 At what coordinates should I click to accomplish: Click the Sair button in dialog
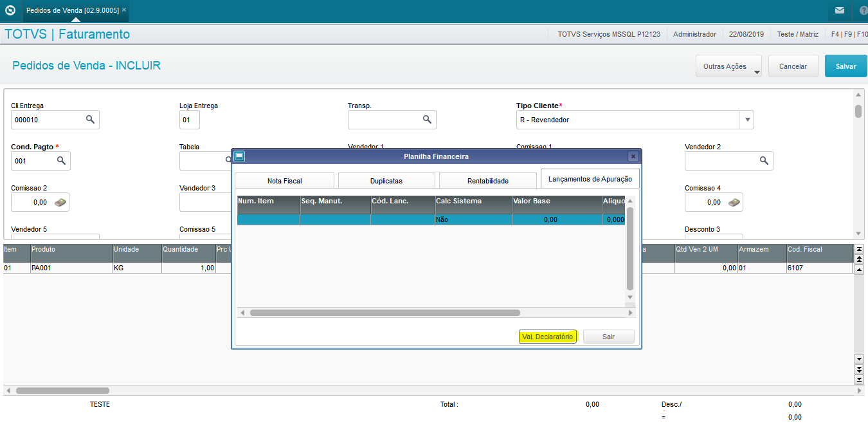pyautogui.click(x=609, y=337)
